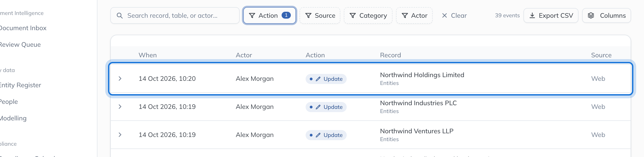The width and height of the screenshot is (644, 157).
Task: Click Update badge for Northwind Ventures LLP
Action: coord(326,135)
